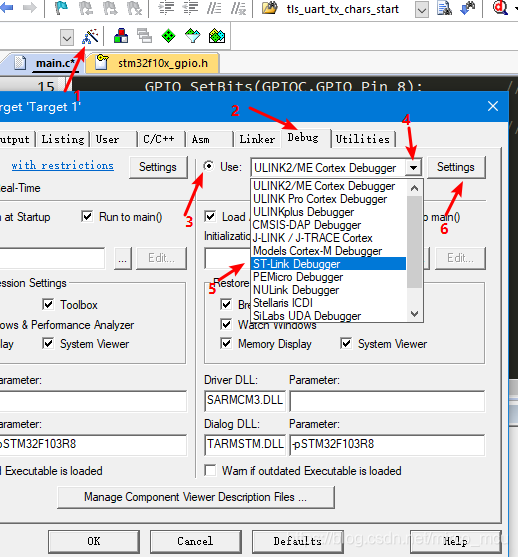This screenshot has height=557, width=518.
Task: Click the manage multi-project workspace icon
Action: coord(145,36)
